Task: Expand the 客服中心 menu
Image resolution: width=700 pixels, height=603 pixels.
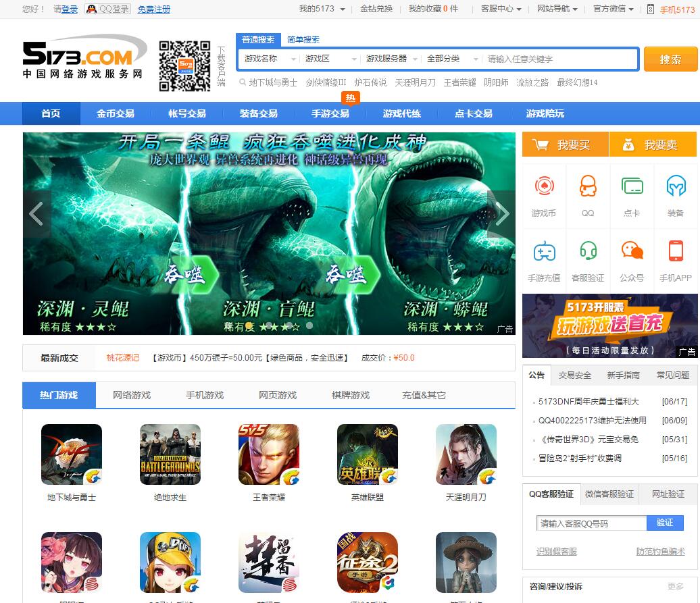Action: point(501,9)
